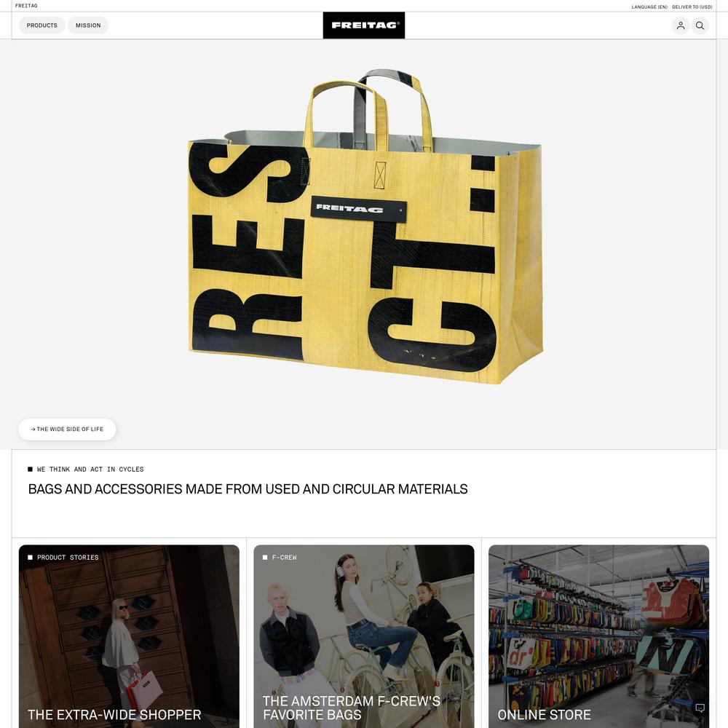Open the Online Store card

pos(598,636)
